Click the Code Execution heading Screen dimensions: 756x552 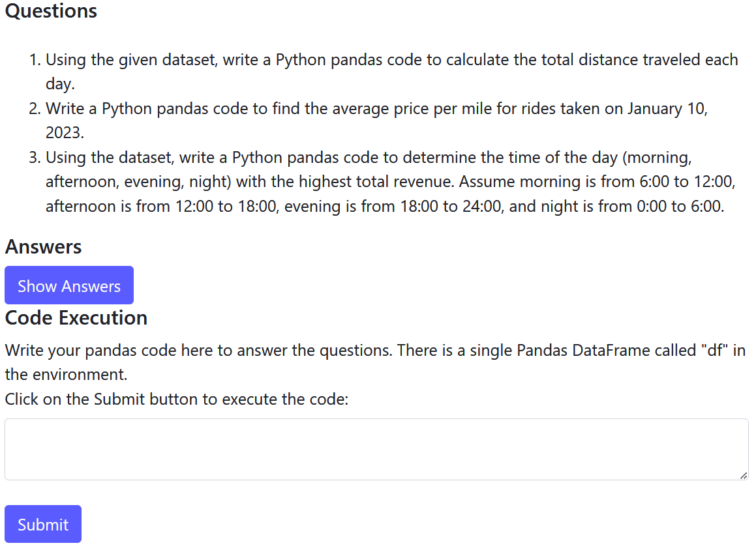pyautogui.click(x=76, y=318)
